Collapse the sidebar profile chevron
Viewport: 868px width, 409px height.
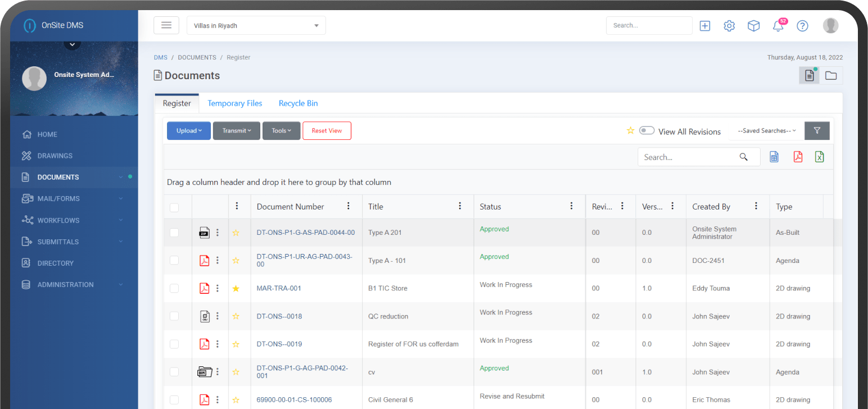73,43
